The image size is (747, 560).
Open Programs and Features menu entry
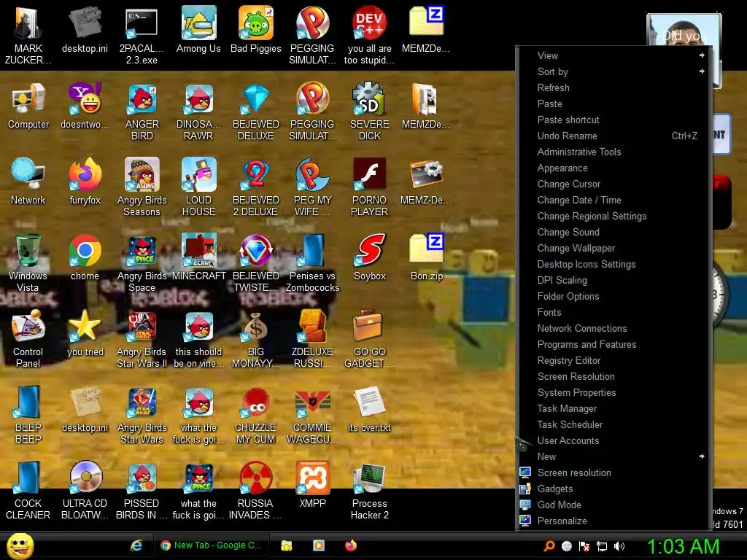[x=614, y=344]
